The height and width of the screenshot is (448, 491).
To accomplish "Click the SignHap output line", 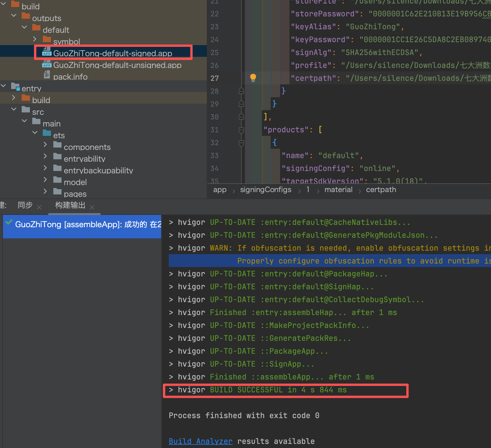I will click(271, 287).
